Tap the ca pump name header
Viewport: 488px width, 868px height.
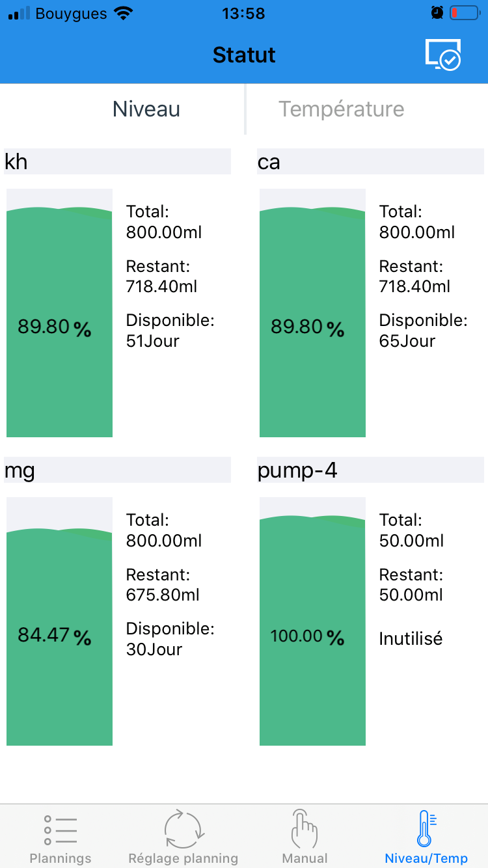(x=370, y=161)
